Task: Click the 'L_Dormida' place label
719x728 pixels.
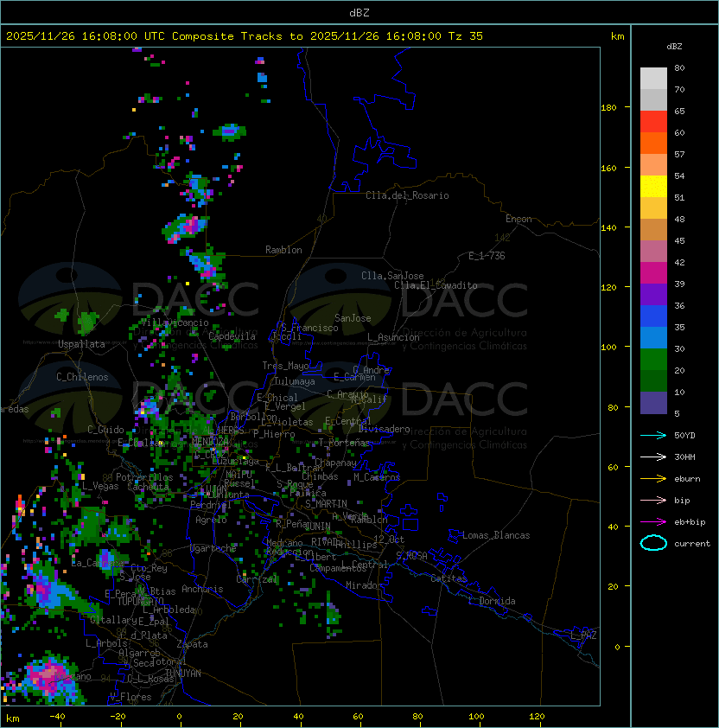Action: (x=492, y=601)
